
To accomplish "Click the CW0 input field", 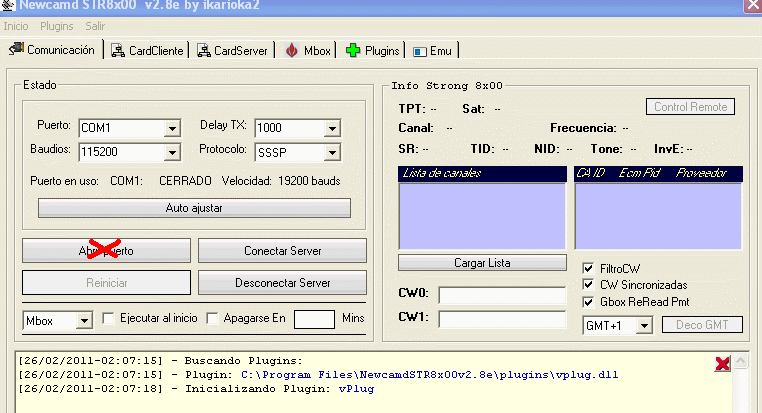I will 502,294.
